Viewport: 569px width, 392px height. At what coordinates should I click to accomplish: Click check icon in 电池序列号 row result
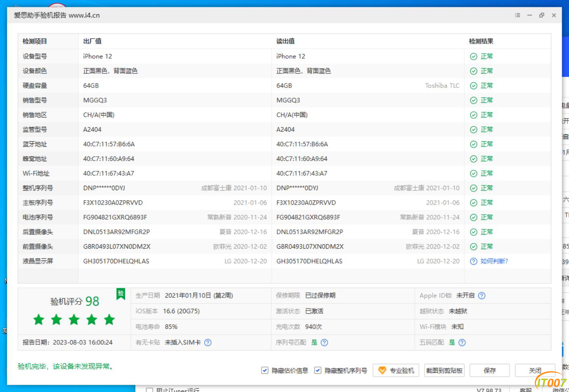[474, 217]
